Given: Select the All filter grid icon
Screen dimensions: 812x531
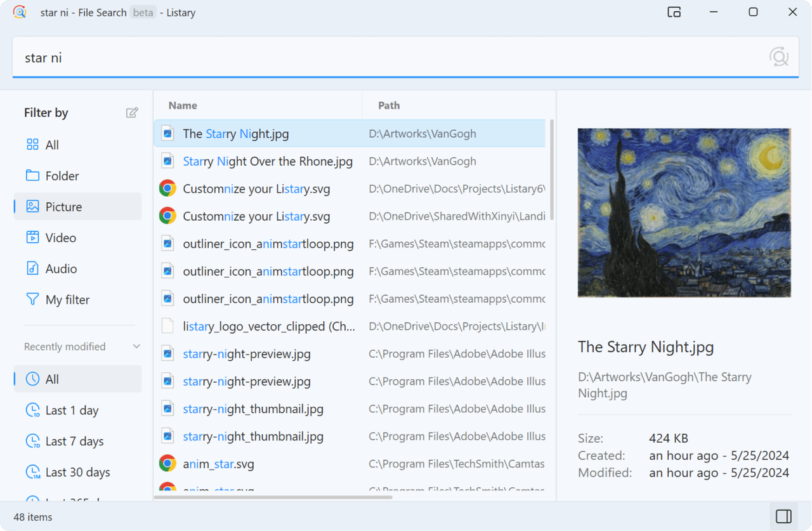Looking at the screenshot, I should [x=32, y=145].
